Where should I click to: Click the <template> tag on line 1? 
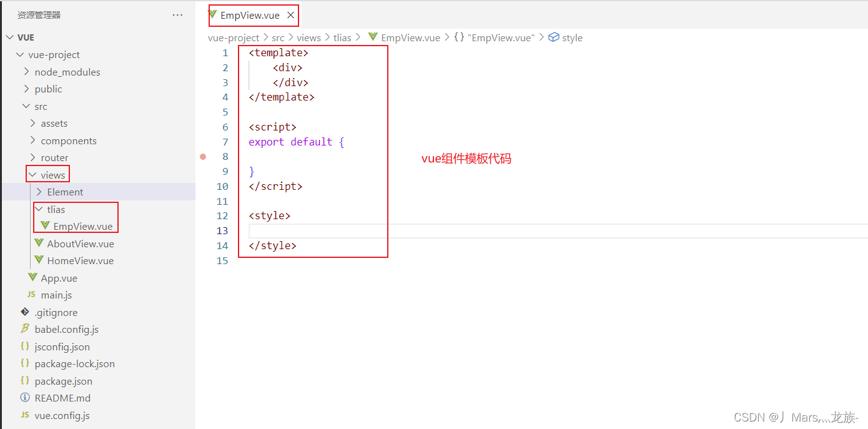[x=279, y=53]
